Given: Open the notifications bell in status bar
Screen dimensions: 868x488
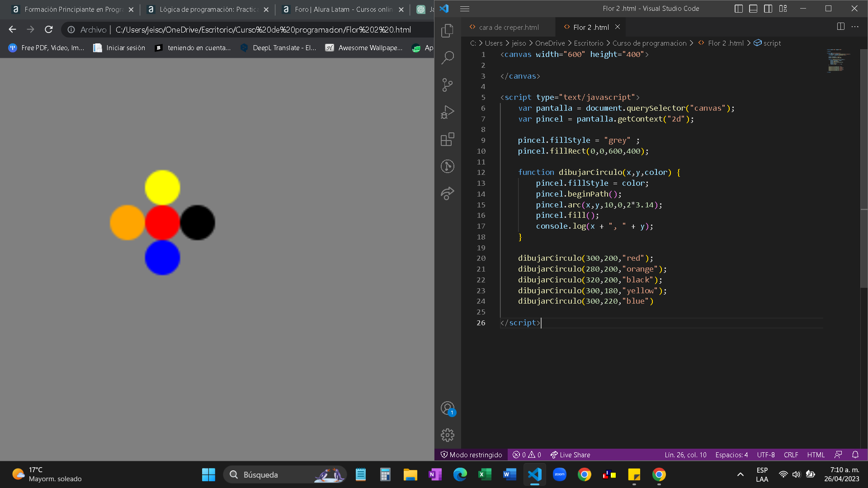Looking at the screenshot, I should (855, 455).
